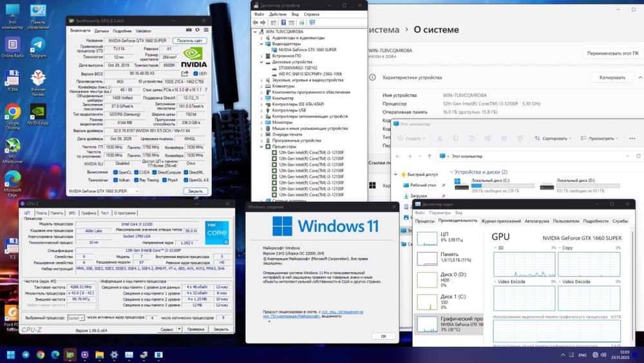Open Автозагрузка tab in Task Manager
Screen dimensions: 644x363
point(537,221)
